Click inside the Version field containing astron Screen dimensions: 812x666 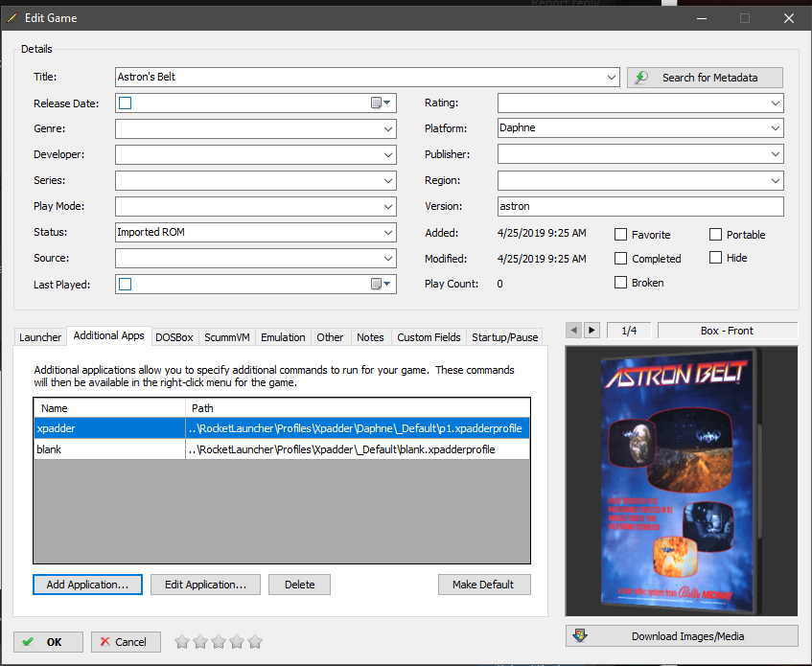(x=640, y=206)
